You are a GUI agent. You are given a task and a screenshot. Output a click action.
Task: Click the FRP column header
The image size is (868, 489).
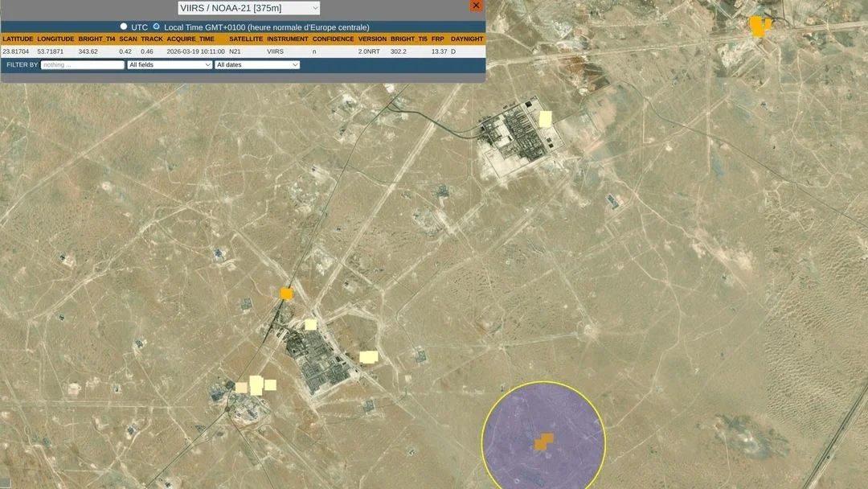[437, 39]
